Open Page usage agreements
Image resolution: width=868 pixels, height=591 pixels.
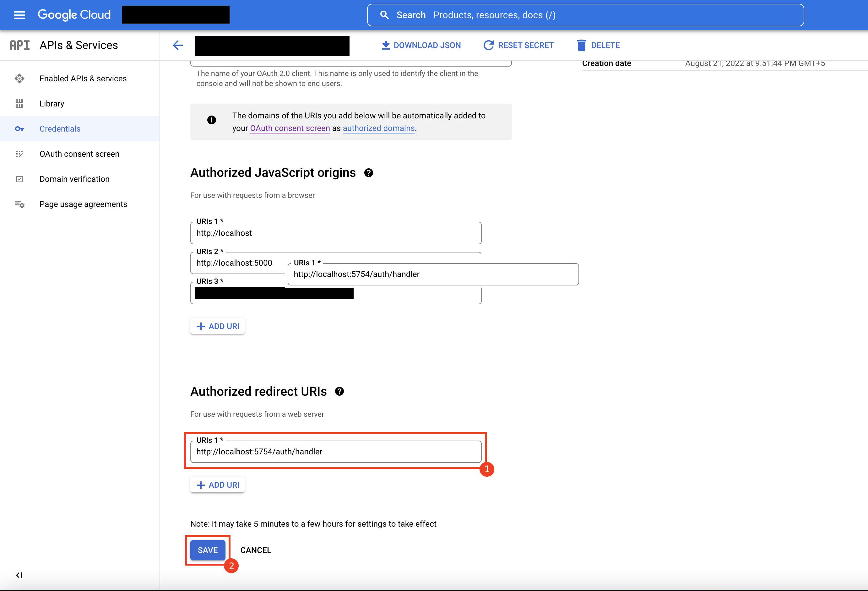[x=83, y=204]
